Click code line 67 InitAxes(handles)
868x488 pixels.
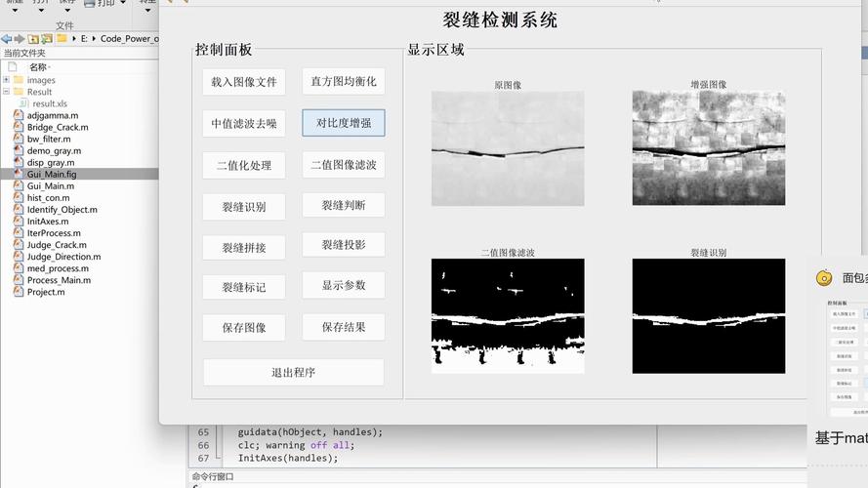point(288,458)
